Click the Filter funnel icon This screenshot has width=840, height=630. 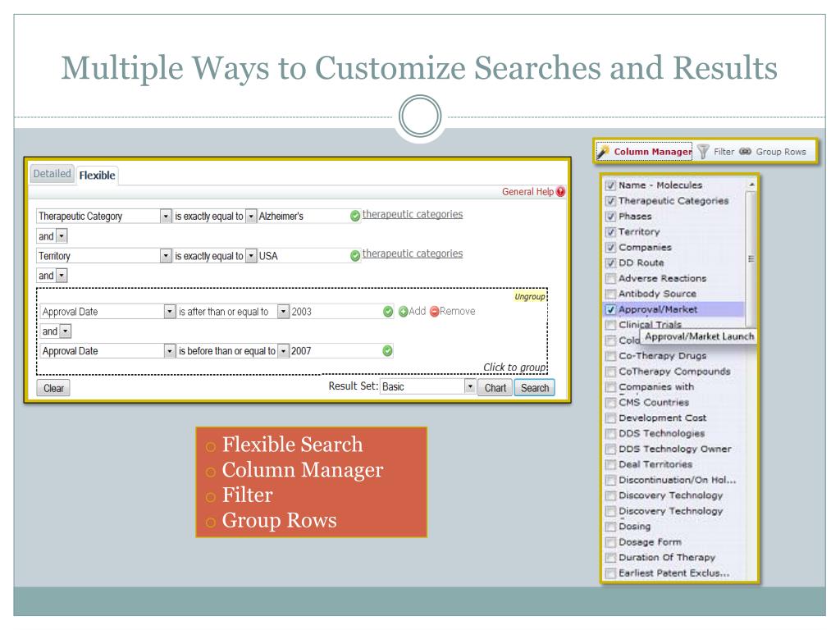click(x=703, y=152)
